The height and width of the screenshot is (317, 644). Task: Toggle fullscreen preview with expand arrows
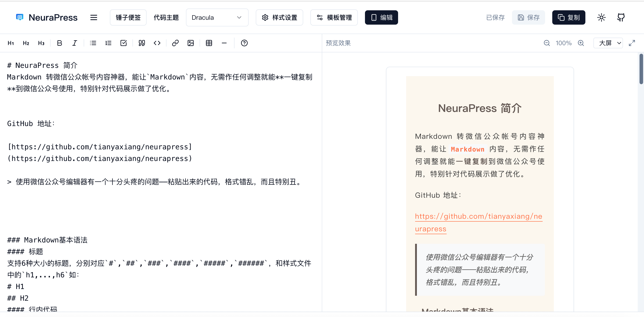click(x=632, y=43)
